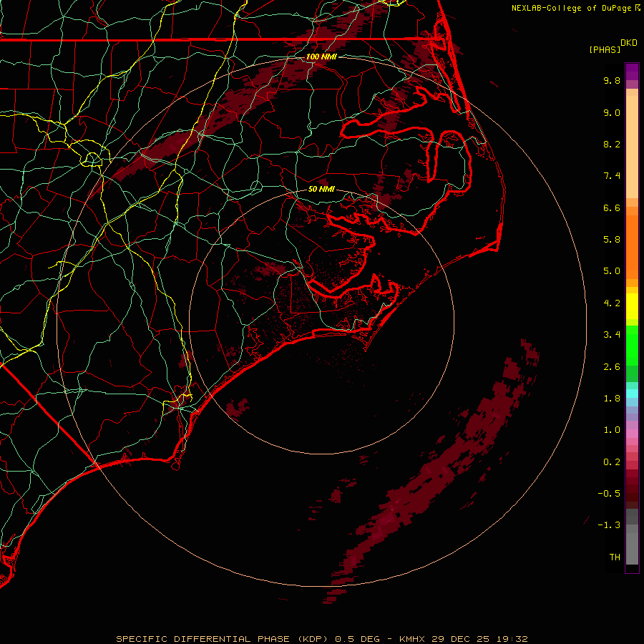Click the 9.8 value on the scale
The image size is (644, 644).
612,80
